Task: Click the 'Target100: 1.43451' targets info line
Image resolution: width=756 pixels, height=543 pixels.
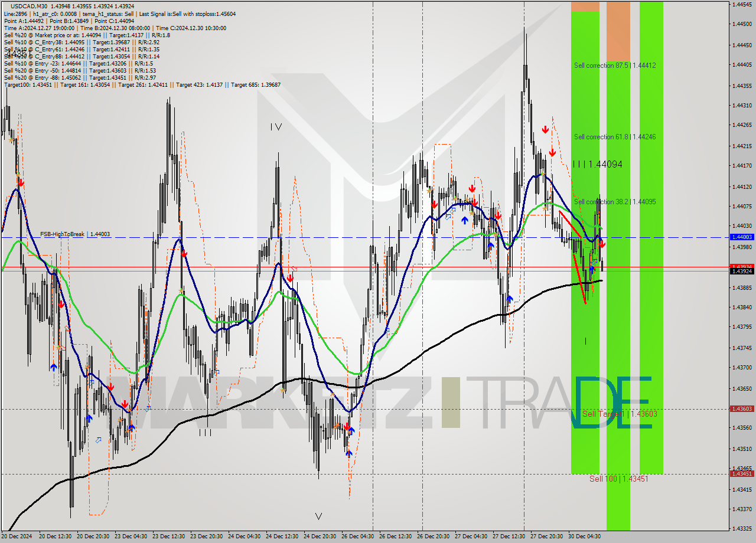Action: 142,84
